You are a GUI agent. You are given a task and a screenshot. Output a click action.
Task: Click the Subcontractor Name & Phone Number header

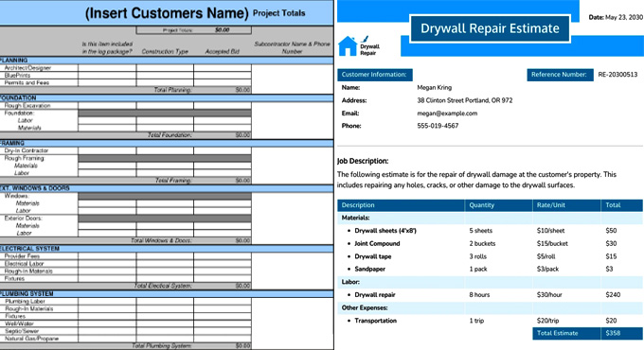pyautogui.click(x=292, y=47)
